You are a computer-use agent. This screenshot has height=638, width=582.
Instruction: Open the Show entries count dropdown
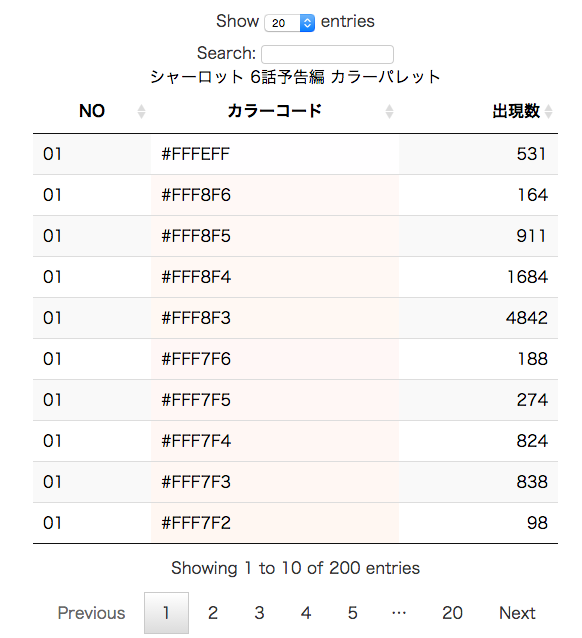tap(289, 23)
